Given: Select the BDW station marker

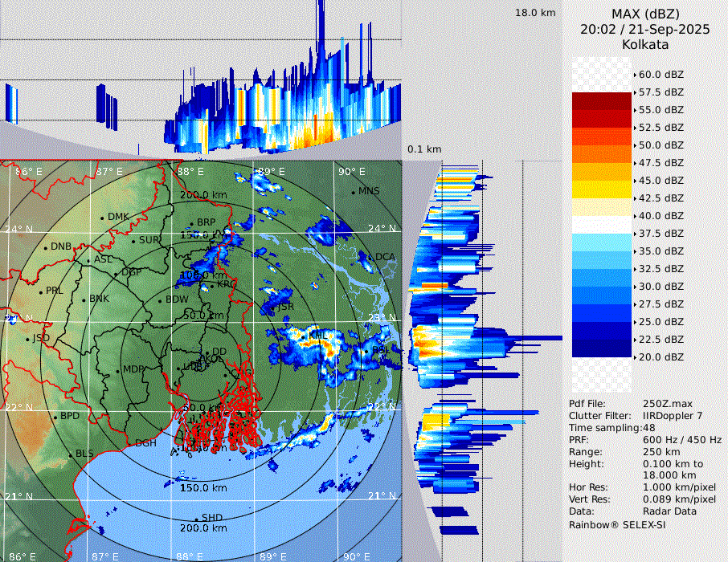Looking at the screenshot, I should click(x=161, y=300).
